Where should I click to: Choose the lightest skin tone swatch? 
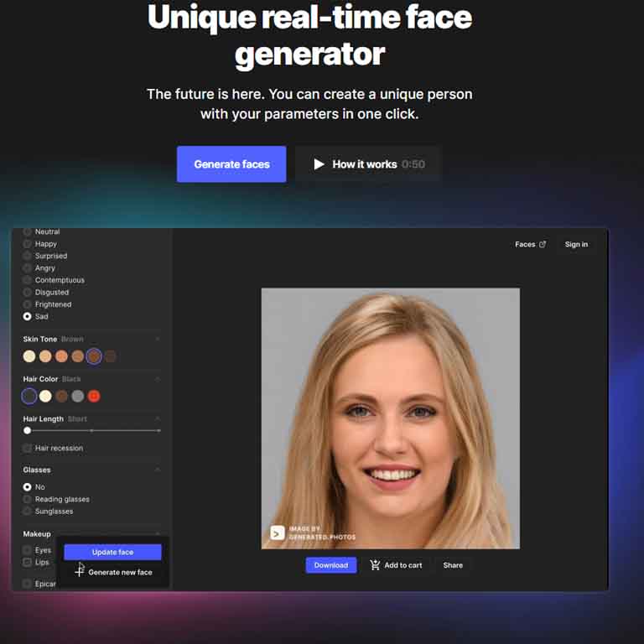(x=29, y=356)
